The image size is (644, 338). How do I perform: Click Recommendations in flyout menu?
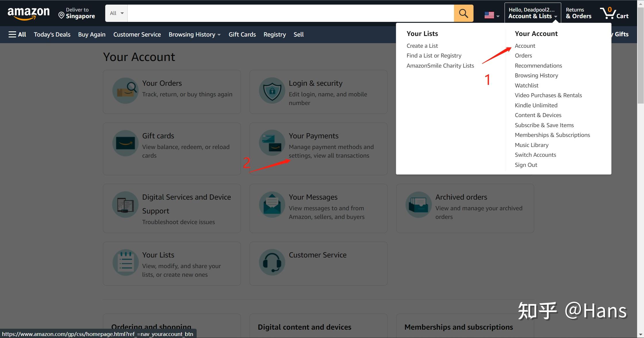click(538, 66)
